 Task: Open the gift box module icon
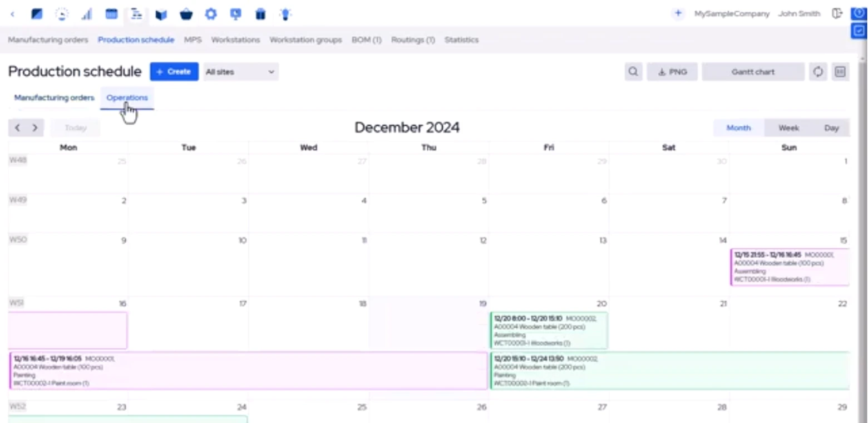260,14
